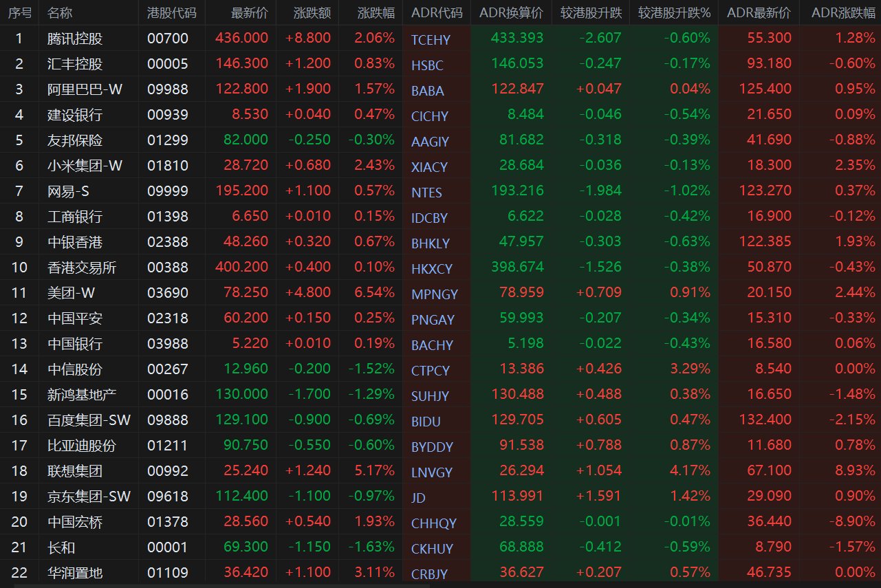The width and height of the screenshot is (881, 588).
Task: Open the 香港交易所 stock name
Action: click(83, 268)
